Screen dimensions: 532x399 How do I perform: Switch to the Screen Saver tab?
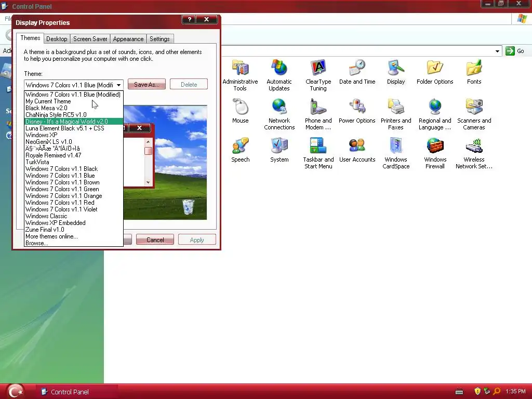pyautogui.click(x=90, y=39)
